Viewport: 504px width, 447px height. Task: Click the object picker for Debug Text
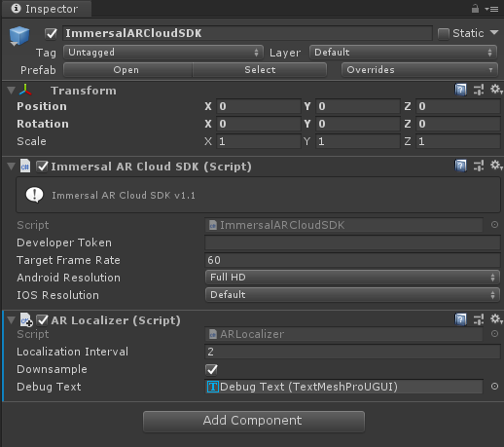[494, 387]
